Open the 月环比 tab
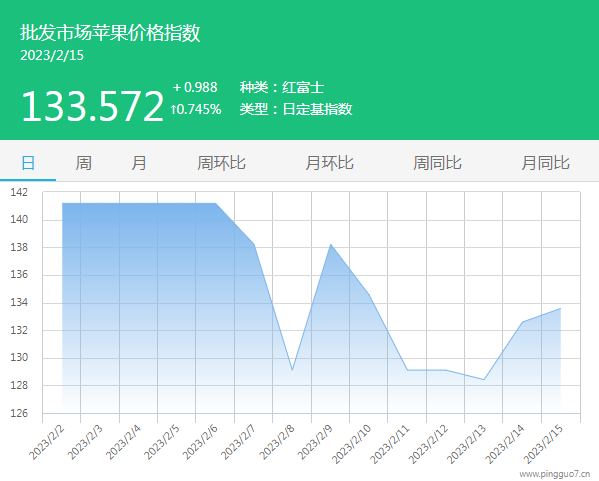This screenshot has height=481, width=599. coord(329,163)
